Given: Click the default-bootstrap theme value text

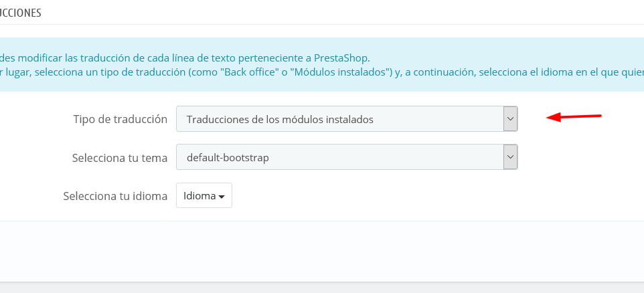Looking at the screenshot, I should 228,158.
